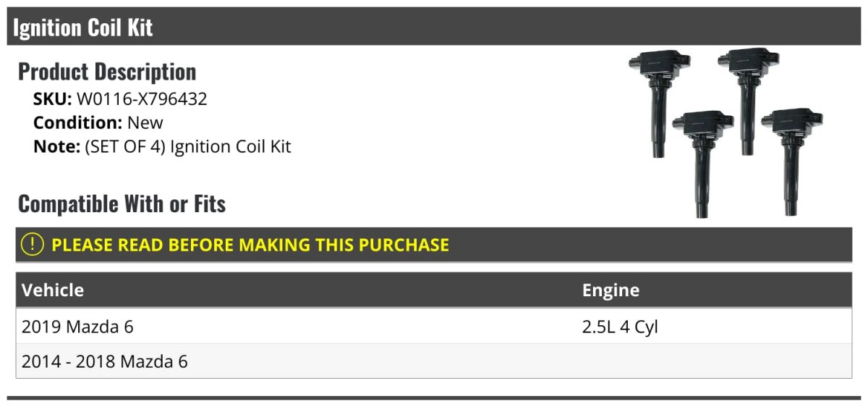The height and width of the screenshot is (407, 868).
Task: Click the Note label
Action: pyautogui.click(x=56, y=146)
